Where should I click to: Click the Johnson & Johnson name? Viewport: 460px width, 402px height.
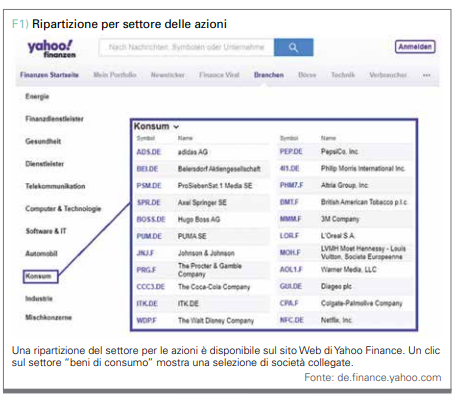[206, 253]
